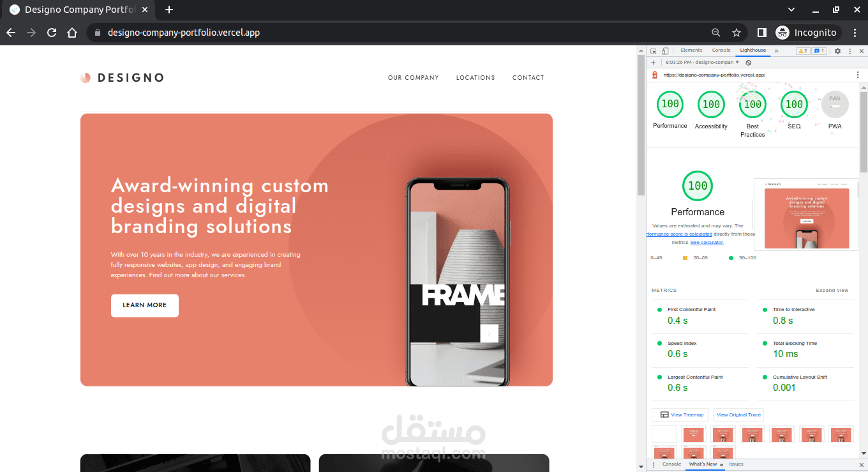This screenshot has width=868, height=472.
Task: Open the DevTools customize three-dot menu
Action: 850,51
